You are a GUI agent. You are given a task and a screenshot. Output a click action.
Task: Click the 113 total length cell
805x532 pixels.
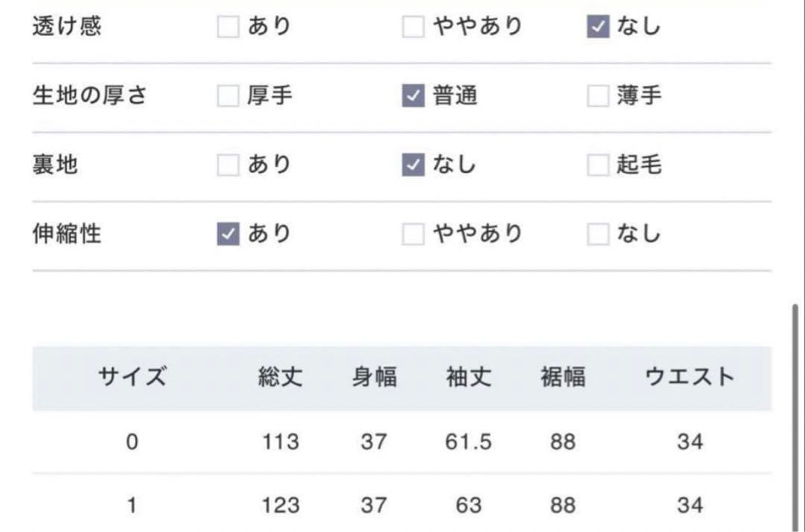pyautogui.click(x=280, y=442)
